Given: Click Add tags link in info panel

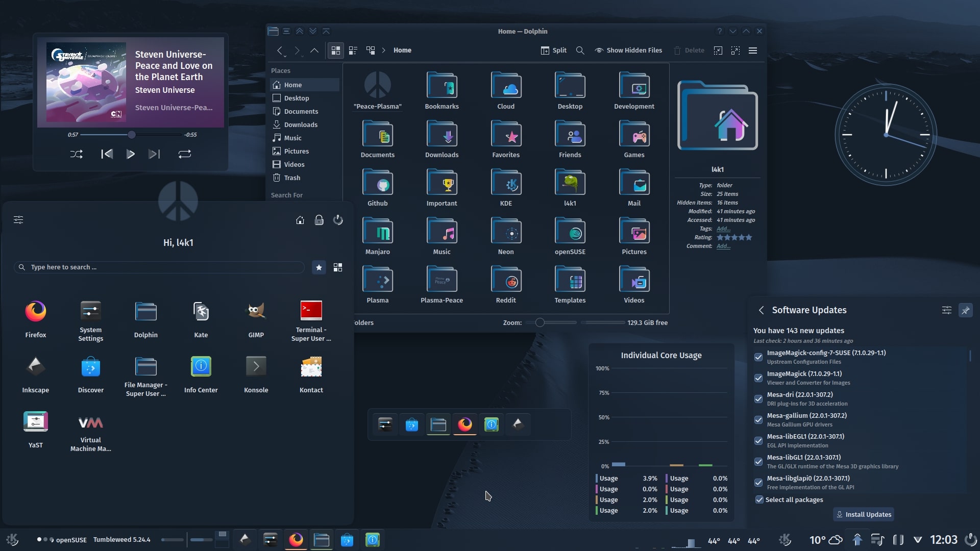Looking at the screenshot, I should [723, 229].
